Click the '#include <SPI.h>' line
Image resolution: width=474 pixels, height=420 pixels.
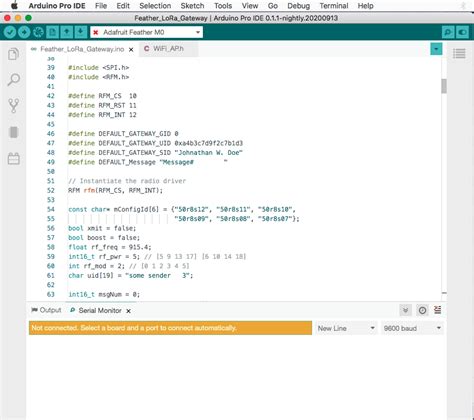[x=99, y=68]
